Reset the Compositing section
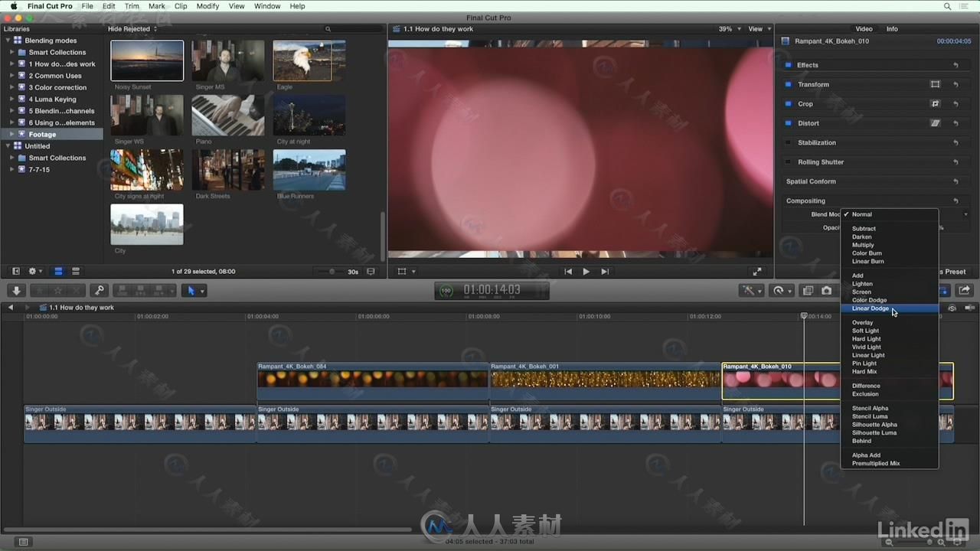This screenshot has height=551, width=980. pyautogui.click(x=955, y=201)
